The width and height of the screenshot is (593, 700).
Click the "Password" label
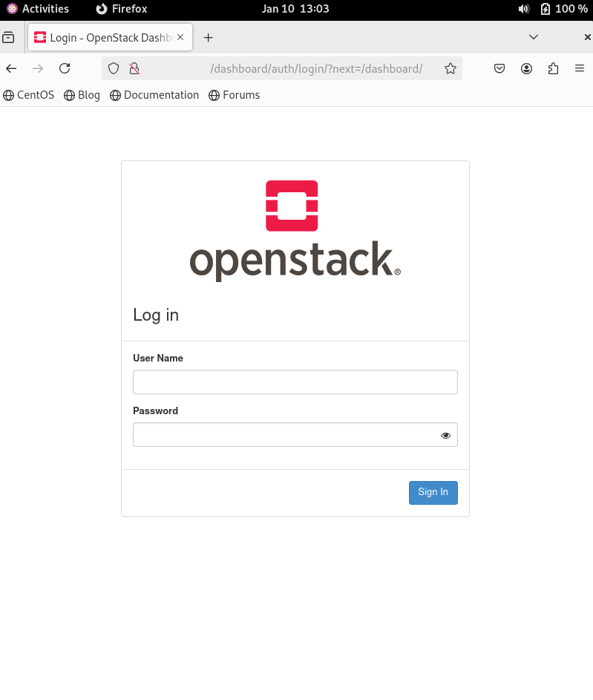click(x=155, y=410)
